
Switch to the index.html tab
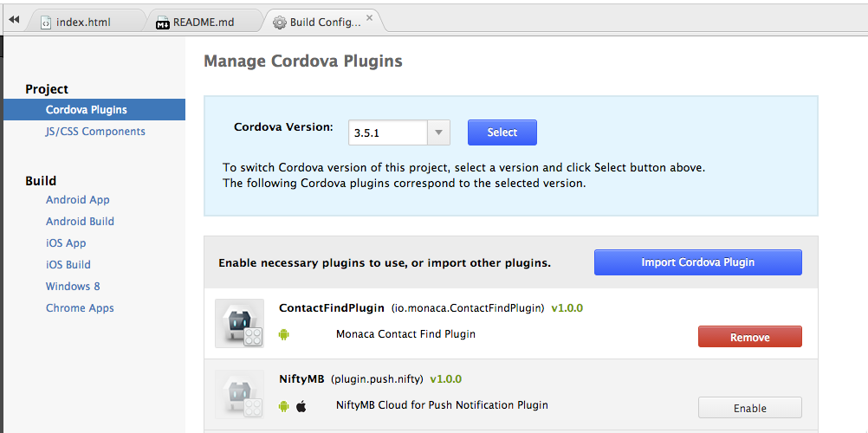[x=82, y=23]
